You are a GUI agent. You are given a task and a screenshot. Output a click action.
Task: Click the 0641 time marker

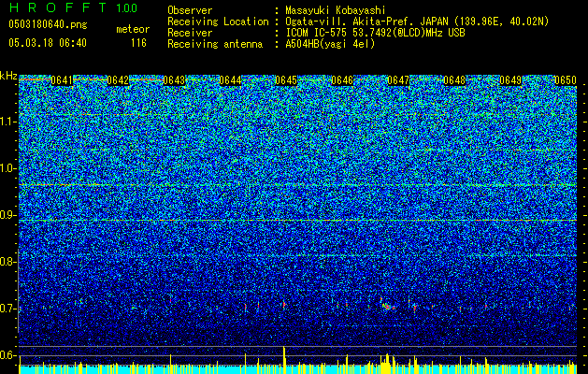62,80
